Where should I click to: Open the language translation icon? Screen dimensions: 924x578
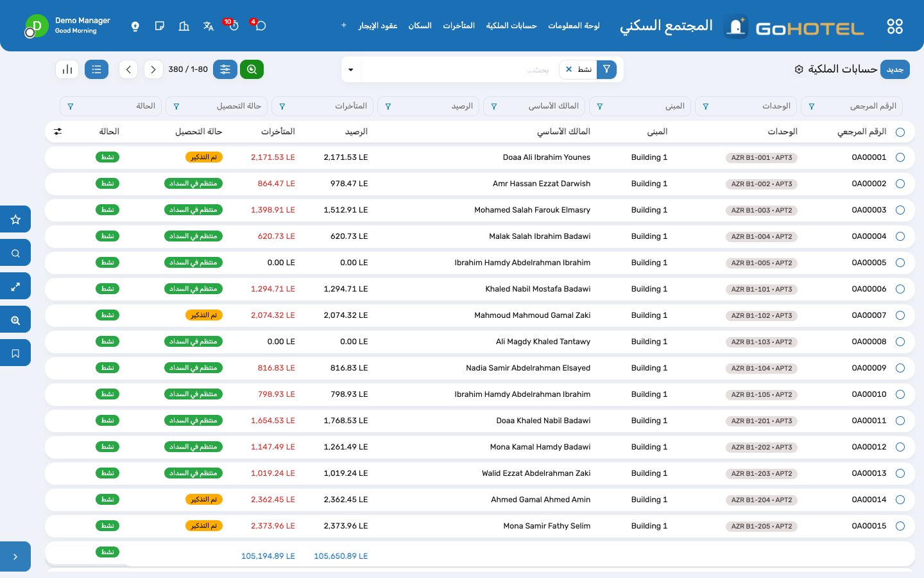click(x=208, y=26)
